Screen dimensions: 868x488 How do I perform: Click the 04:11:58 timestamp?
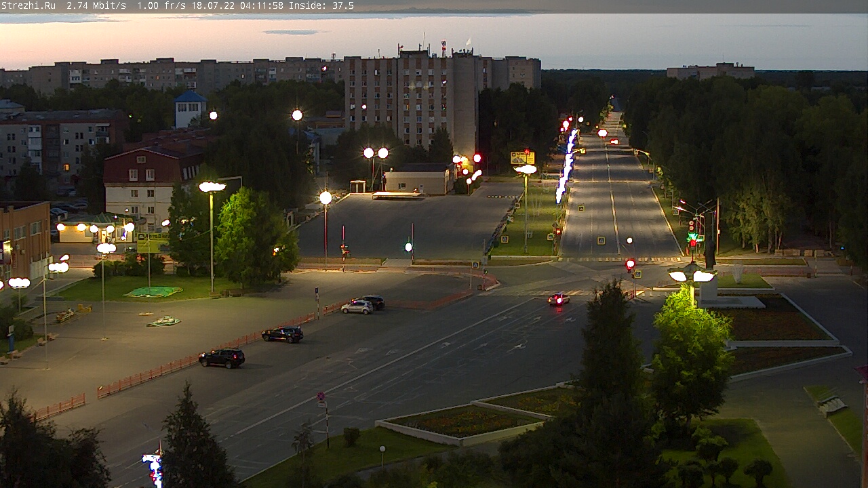pos(262,5)
